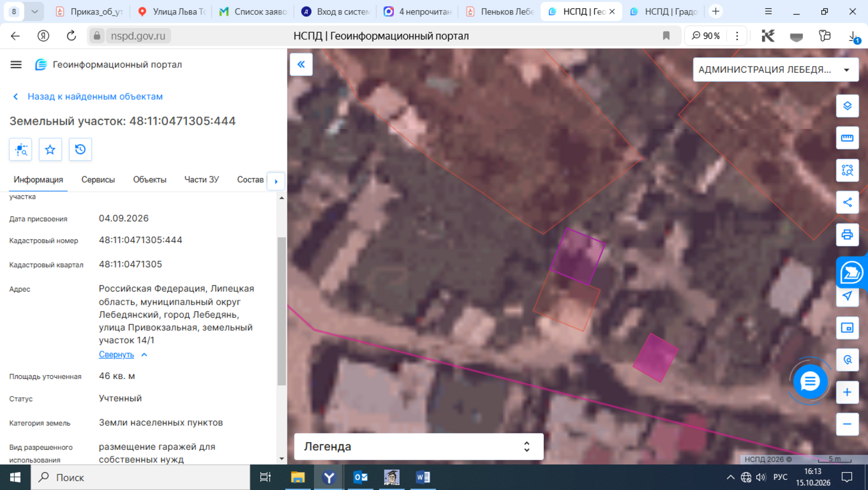The width and height of the screenshot is (868, 490).
Task: Open the history clock icon
Action: pos(80,149)
